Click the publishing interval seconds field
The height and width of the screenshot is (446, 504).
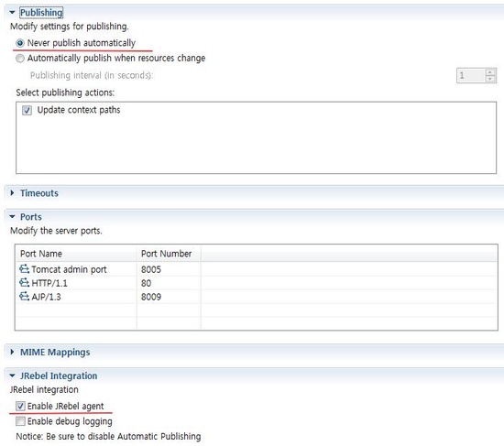(471, 75)
